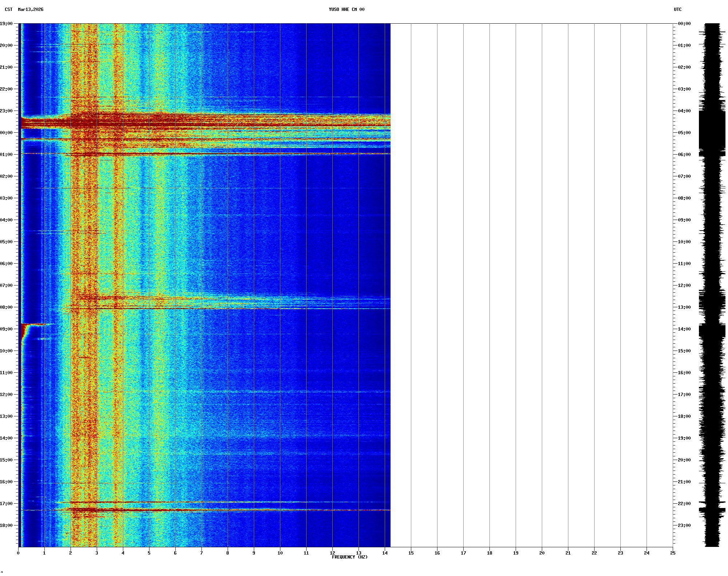This screenshot has height=576, width=728.
Task: Click the 22:00 UTC time tick label
Action: 684,504
